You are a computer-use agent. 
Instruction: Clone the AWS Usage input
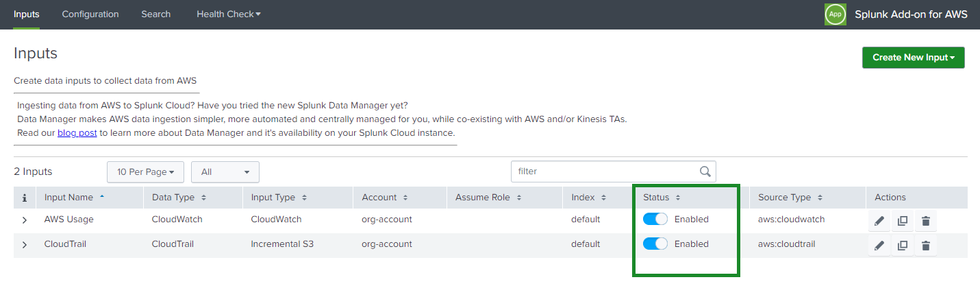(903, 220)
